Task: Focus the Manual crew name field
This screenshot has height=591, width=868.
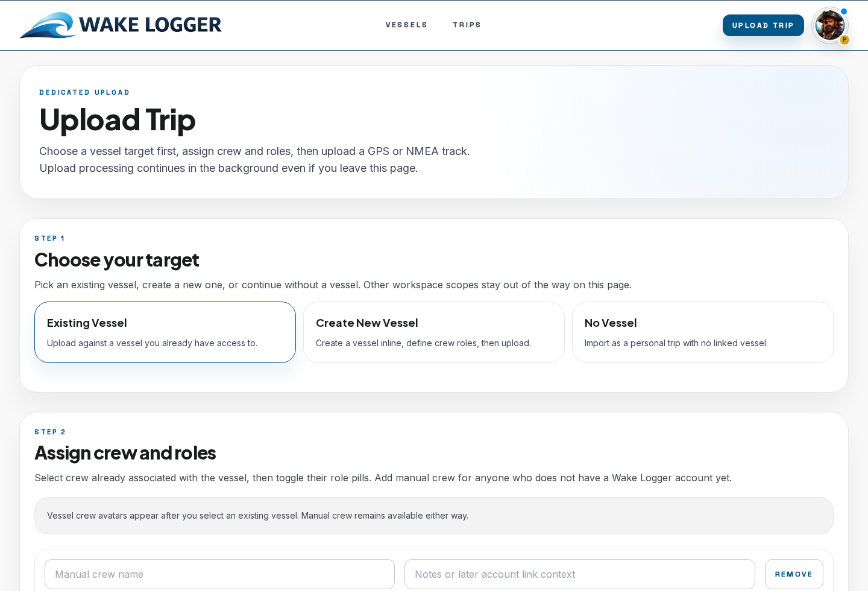Action: coord(219,574)
